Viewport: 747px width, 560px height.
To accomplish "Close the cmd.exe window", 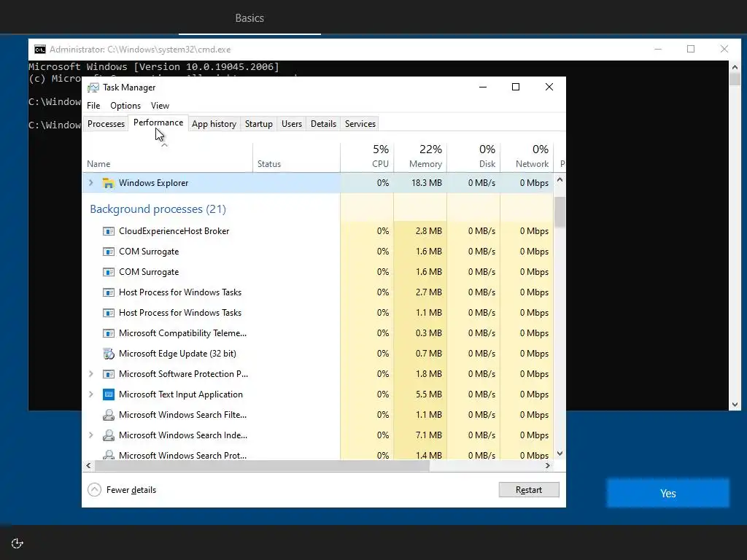I will pos(724,49).
